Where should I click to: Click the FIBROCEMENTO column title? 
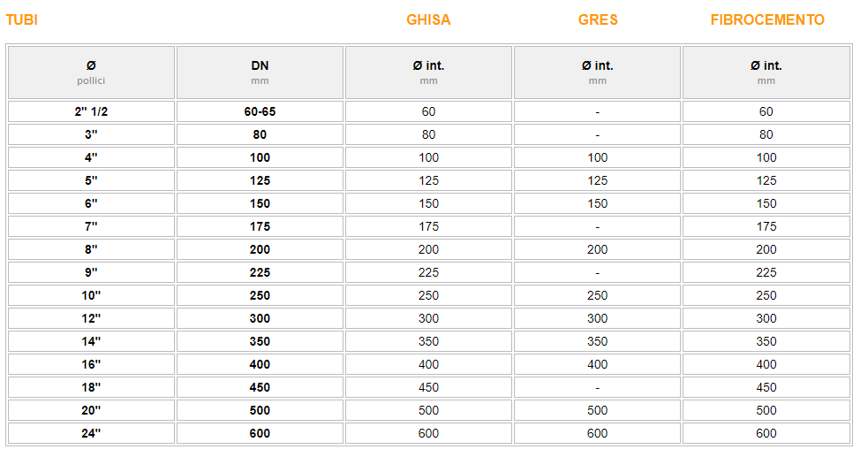click(767, 20)
